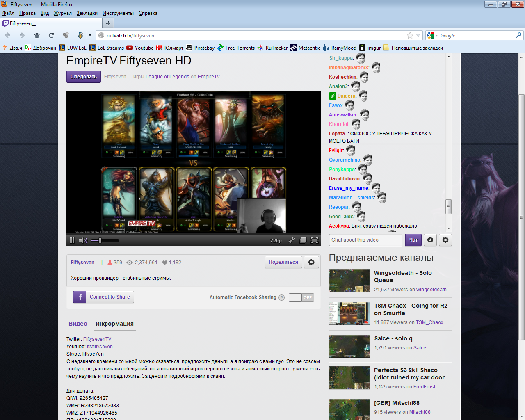This screenshot has width=525, height=420.
Task: Click the Поделиться share button
Action: [283, 262]
